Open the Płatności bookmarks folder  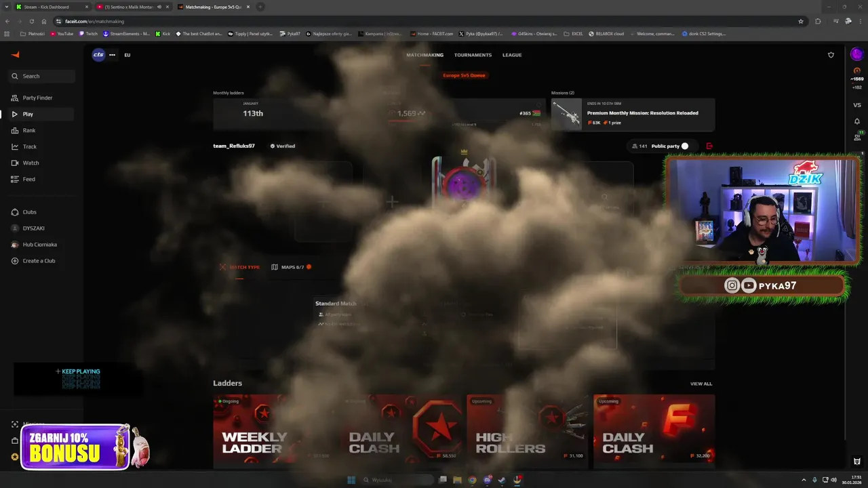pos(33,33)
